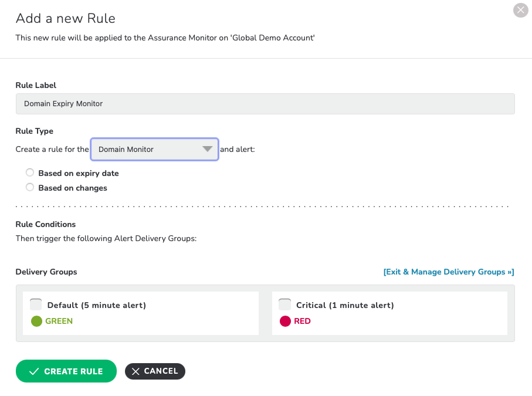Select the 'Based on expiry date' radio
Viewport: 532px width, 396px height.
coord(30,172)
